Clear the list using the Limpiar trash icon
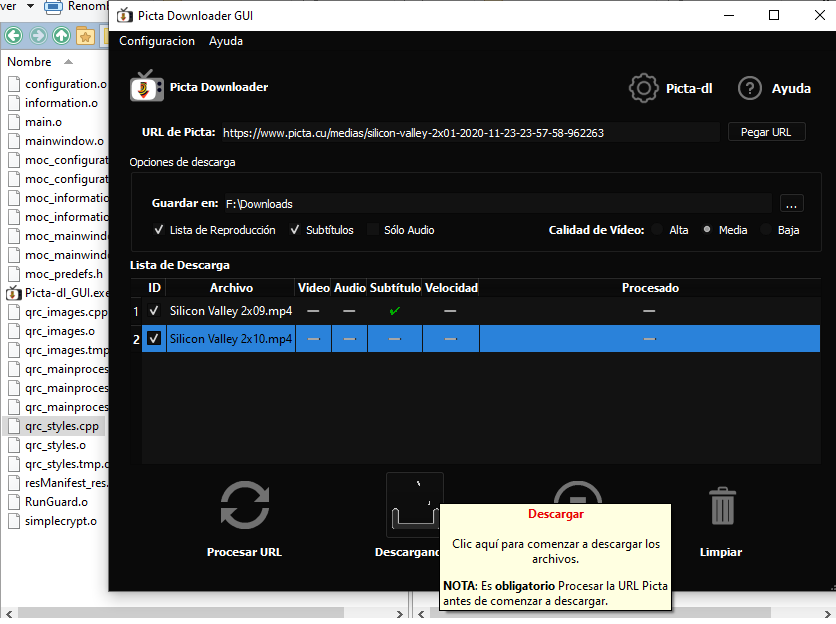Viewport: 836px width, 624px height. pyautogui.click(x=720, y=505)
